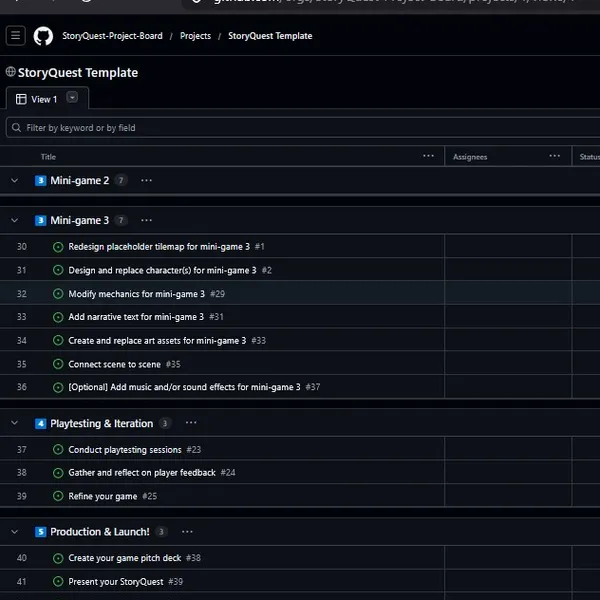The height and width of the screenshot is (600, 600).
Task: Open issue Conduct playtesting sessions
Action: coord(125,450)
